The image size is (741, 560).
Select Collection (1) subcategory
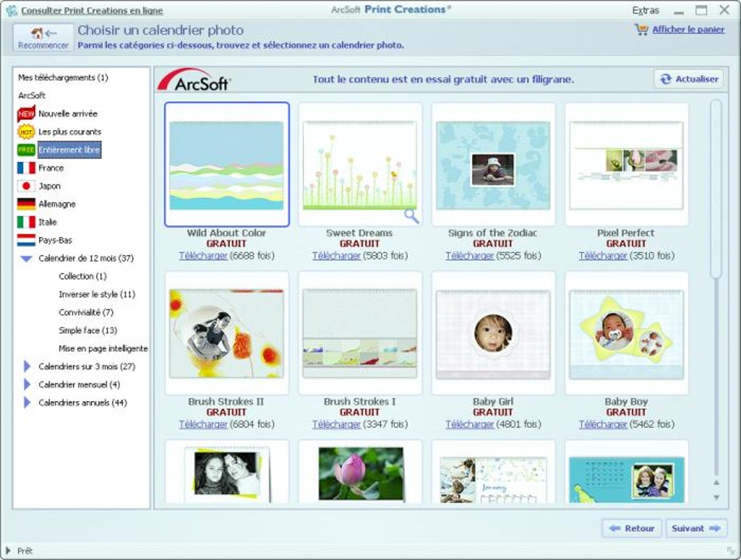(83, 276)
